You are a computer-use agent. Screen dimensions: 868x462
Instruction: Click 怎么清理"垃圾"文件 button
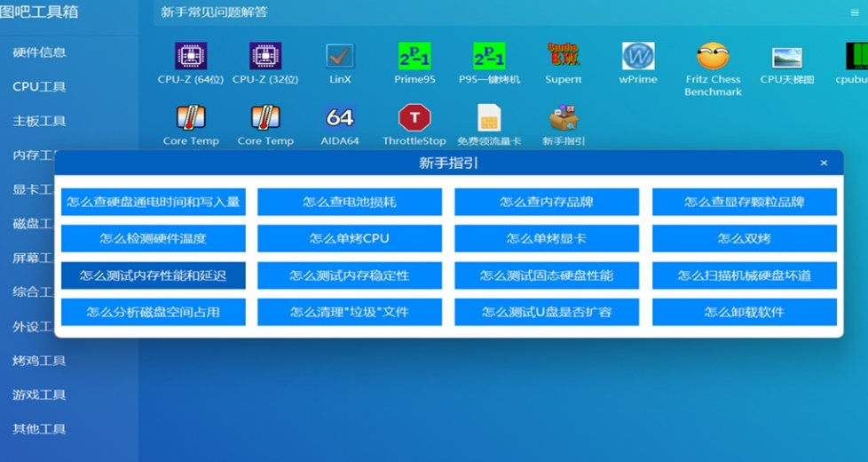(350, 312)
